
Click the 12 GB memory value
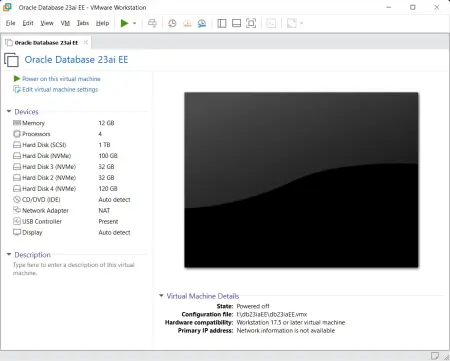coord(106,123)
